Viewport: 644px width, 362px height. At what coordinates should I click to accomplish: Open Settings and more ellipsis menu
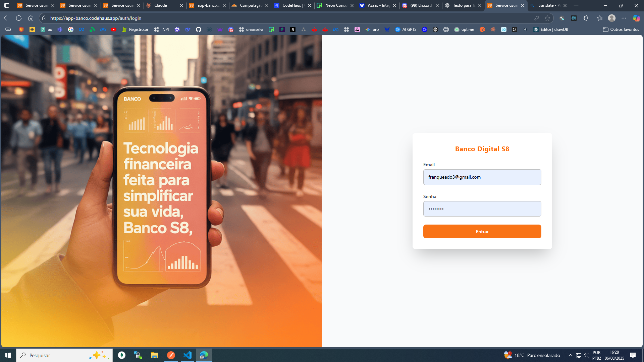[x=624, y=18]
